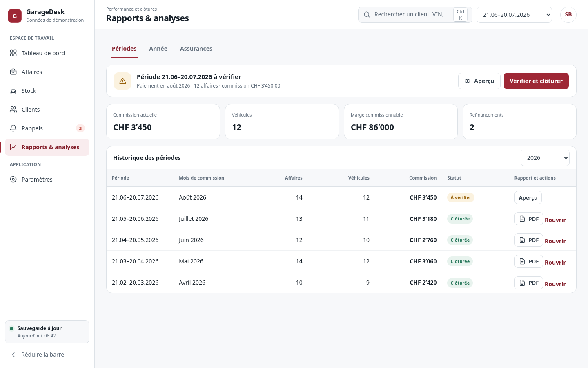Collapse sidebar with Réduire la barre
This screenshot has height=368, width=588.
click(x=47, y=355)
